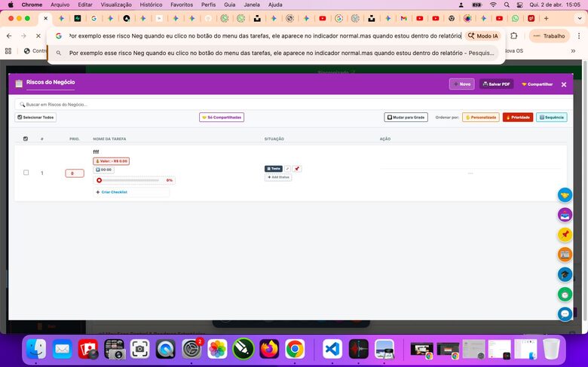This screenshot has width=588, height=367.
Task: Click the blue handshake floating button
Action: (x=565, y=195)
